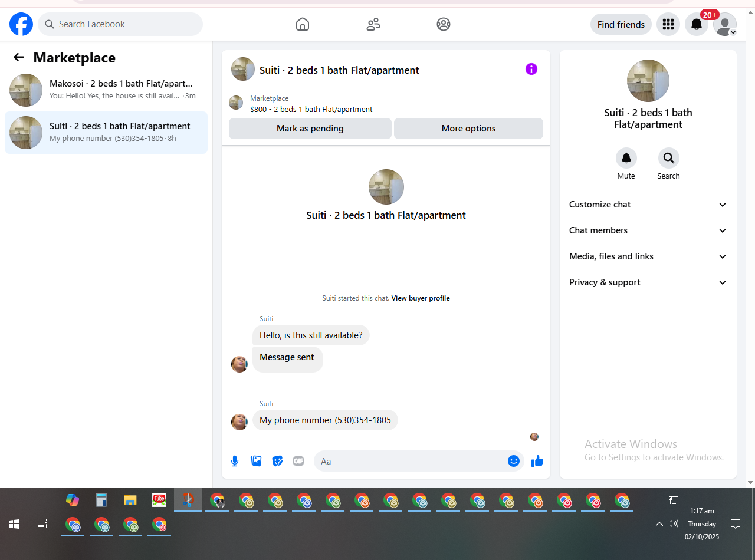This screenshot has height=560, width=755.
Task: Select the Suiti conversation in the list
Action: [x=106, y=133]
